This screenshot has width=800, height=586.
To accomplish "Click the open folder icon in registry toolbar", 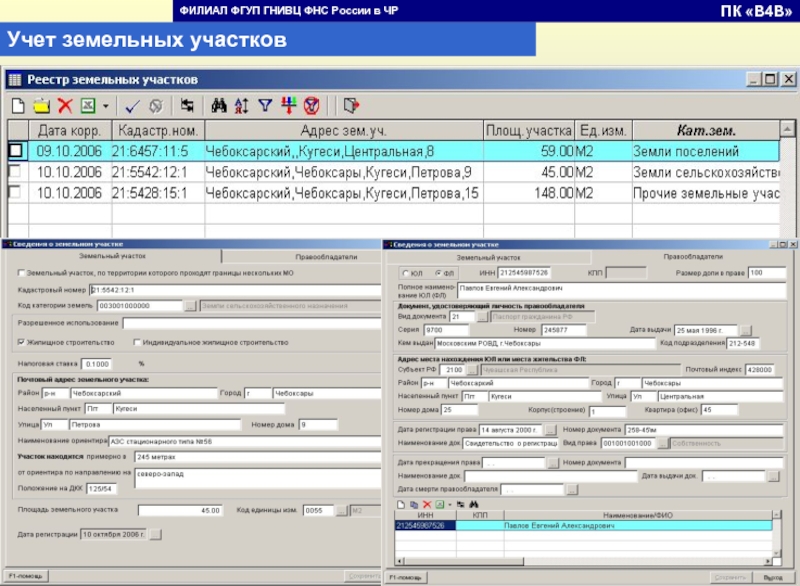I will 41,105.
